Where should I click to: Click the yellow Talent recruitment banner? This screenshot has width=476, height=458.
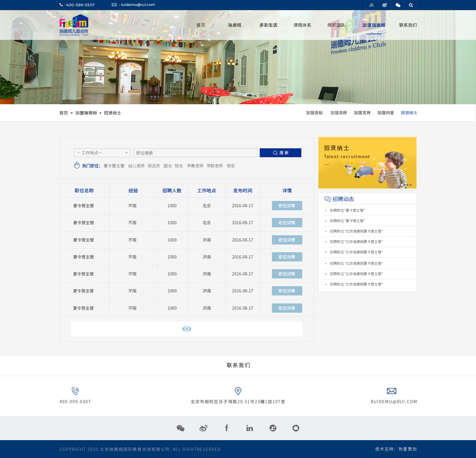click(367, 163)
